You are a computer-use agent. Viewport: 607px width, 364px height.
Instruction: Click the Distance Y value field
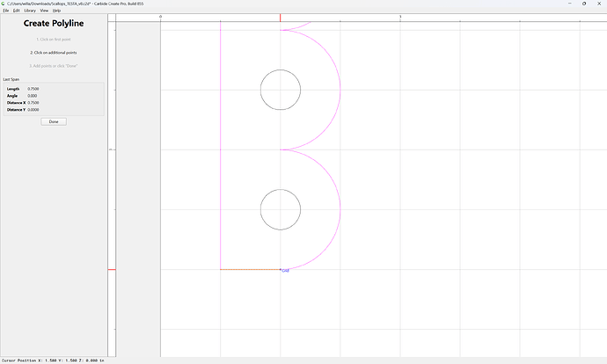(33, 110)
